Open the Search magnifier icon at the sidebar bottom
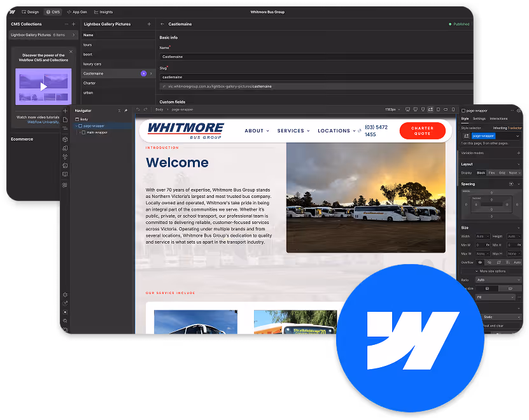 [x=65, y=321]
